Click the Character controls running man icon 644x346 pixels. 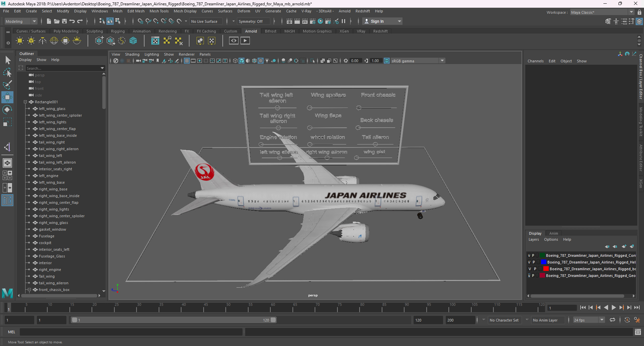point(637,320)
